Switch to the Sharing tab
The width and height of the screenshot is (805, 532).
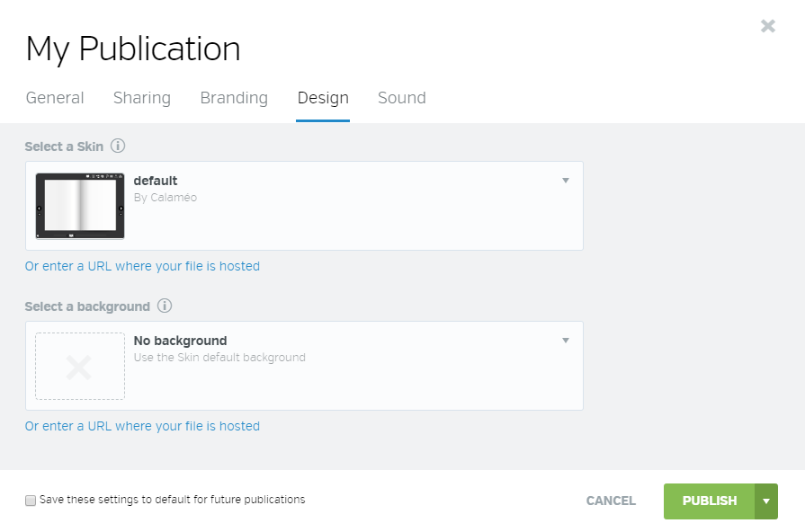pyautogui.click(x=142, y=98)
